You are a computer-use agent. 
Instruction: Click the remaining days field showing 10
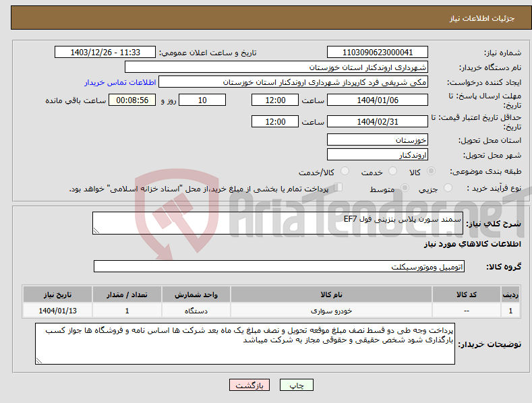(202, 100)
